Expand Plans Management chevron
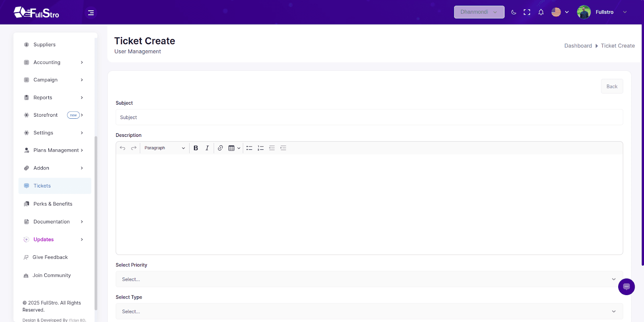 [x=82, y=150]
